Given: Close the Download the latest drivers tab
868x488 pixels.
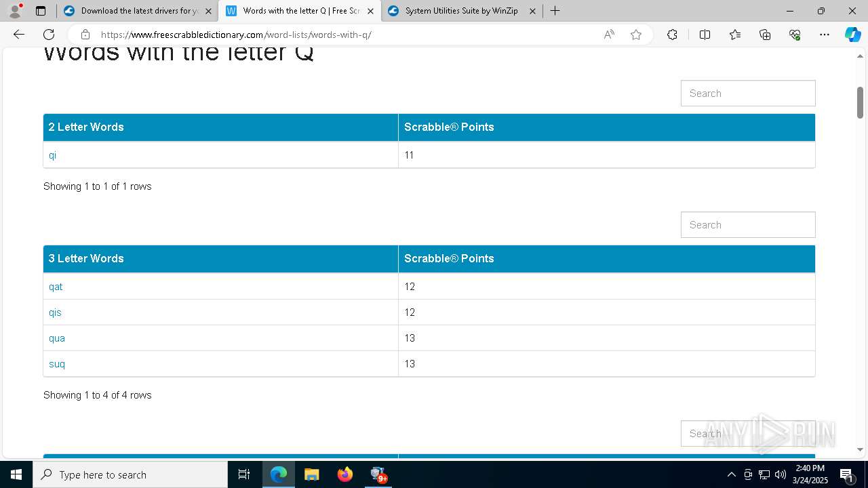Looking at the screenshot, I should (x=208, y=11).
